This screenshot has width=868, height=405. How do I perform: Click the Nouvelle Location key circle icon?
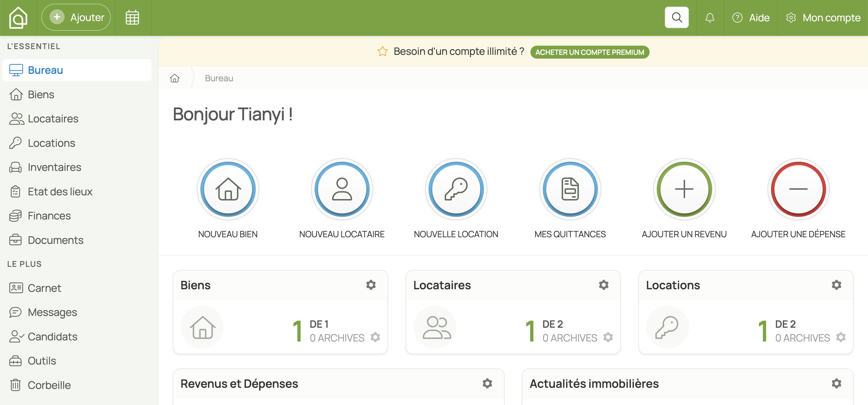[456, 189]
